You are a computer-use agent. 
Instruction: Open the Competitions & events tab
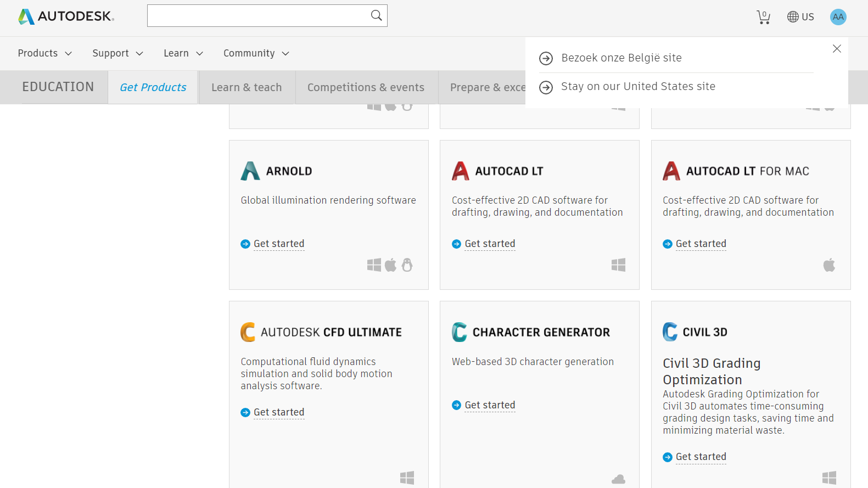click(366, 87)
